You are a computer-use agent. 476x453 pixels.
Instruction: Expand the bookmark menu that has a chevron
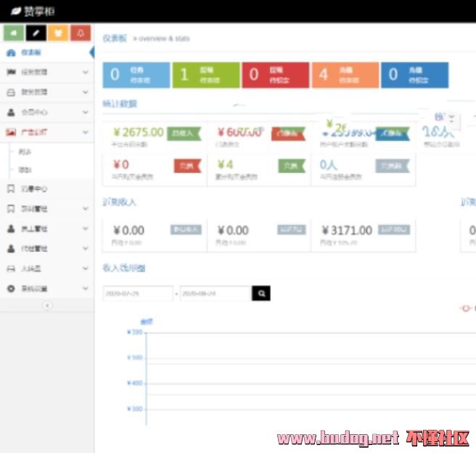click(x=86, y=209)
